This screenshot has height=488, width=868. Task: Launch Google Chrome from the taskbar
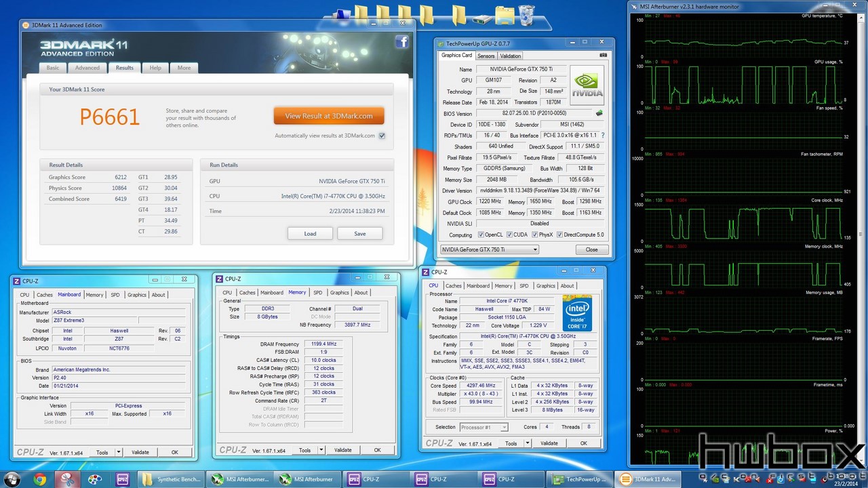point(39,480)
